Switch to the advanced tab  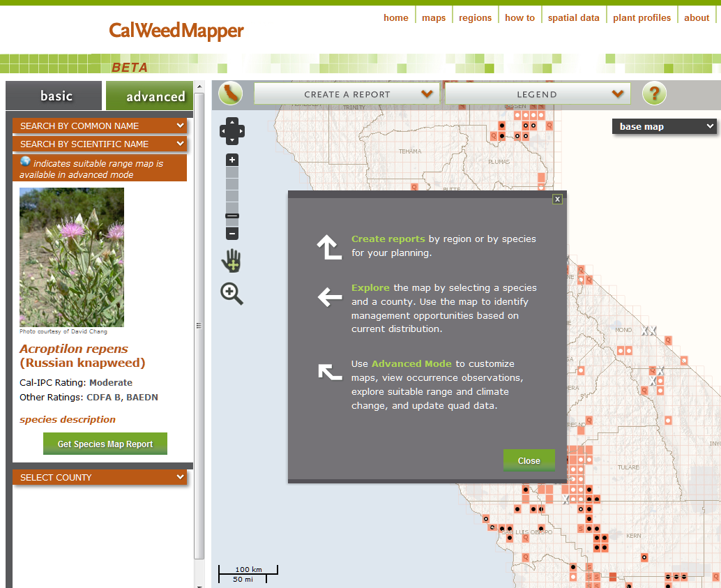[149, 96]
